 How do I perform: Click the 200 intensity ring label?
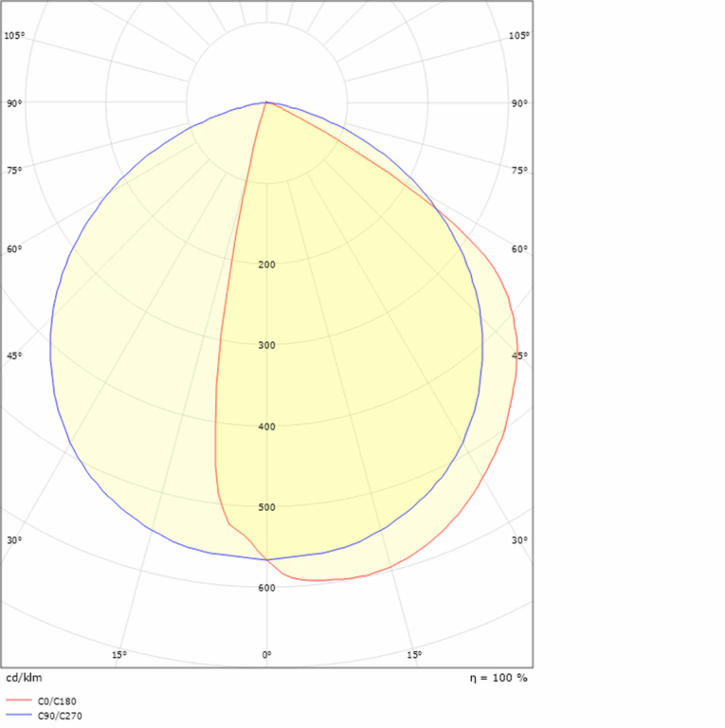click(x=266, y=264)
